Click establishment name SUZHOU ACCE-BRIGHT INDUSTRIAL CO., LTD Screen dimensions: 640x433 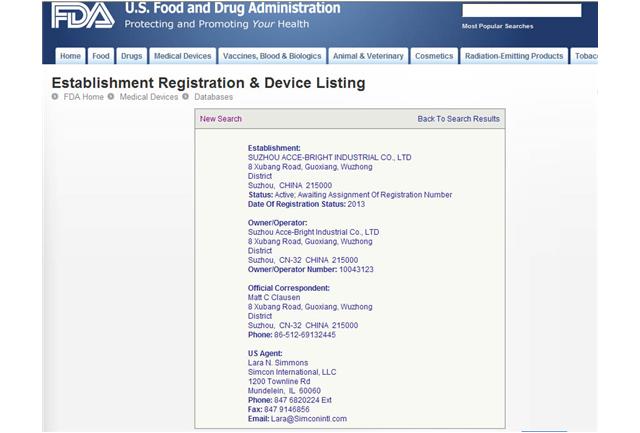click(x=329, y=158)
